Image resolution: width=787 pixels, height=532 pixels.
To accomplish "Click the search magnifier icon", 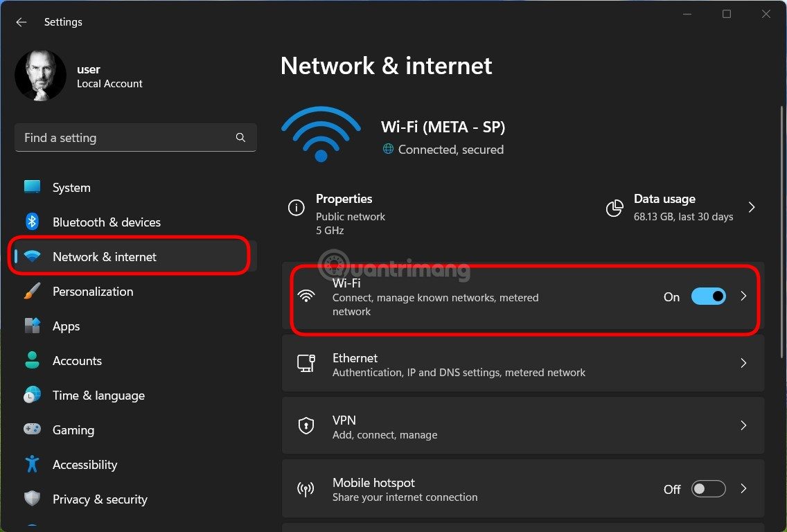I will point(240,138).
